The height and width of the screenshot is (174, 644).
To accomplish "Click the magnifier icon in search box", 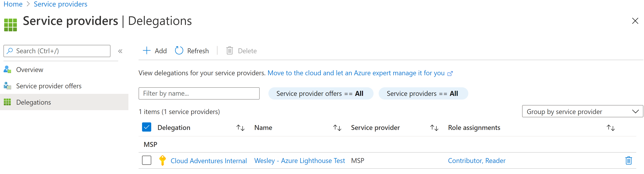I will pyautogui.click(x=10, y=51).
